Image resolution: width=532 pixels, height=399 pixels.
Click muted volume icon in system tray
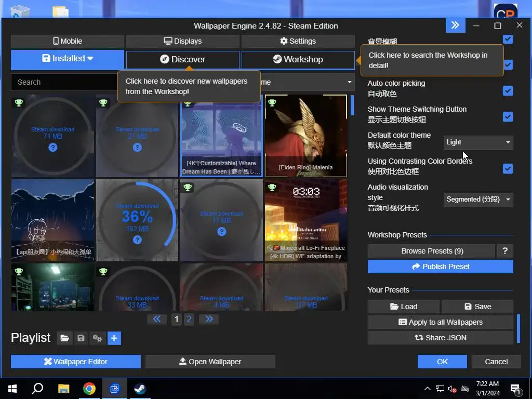[452, 389]
